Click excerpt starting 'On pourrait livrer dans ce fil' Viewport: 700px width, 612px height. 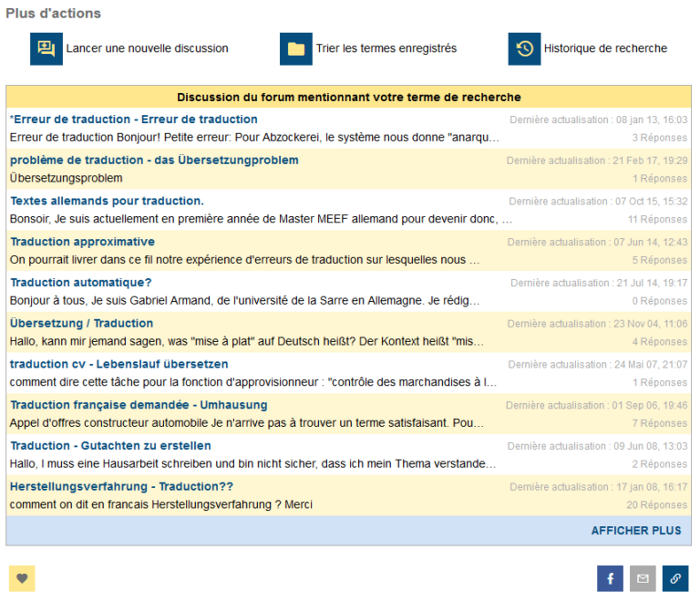click(x=245, y=260)
